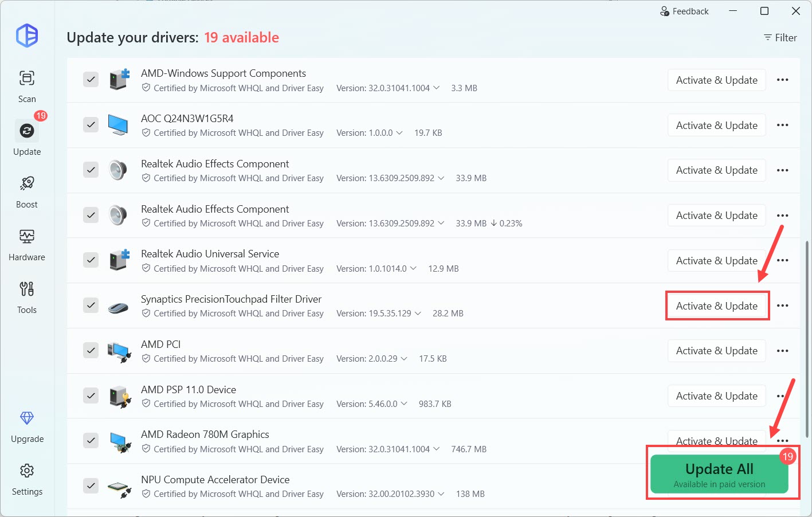The height and width of the screenshot is (517, 812).
Task: Click the '983.7 KB' size value
Action: point(435,404)
